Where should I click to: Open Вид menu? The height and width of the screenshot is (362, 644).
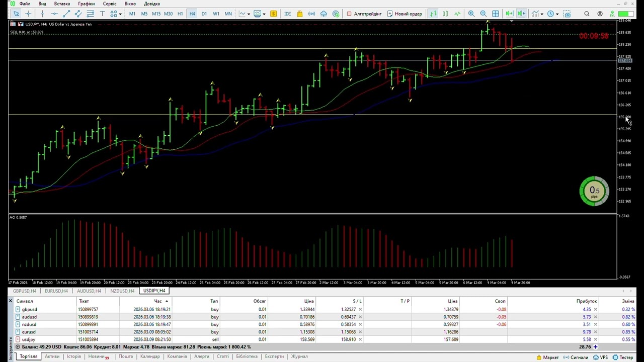point(42,4)
